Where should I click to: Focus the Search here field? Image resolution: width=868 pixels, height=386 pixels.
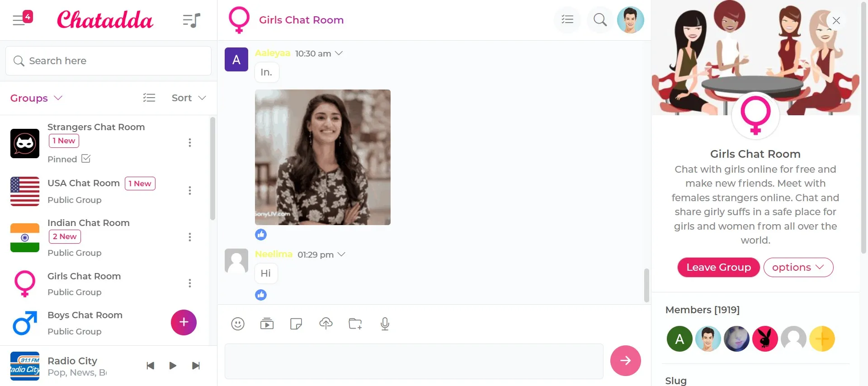pyautogui.click(x=108, y=61)
